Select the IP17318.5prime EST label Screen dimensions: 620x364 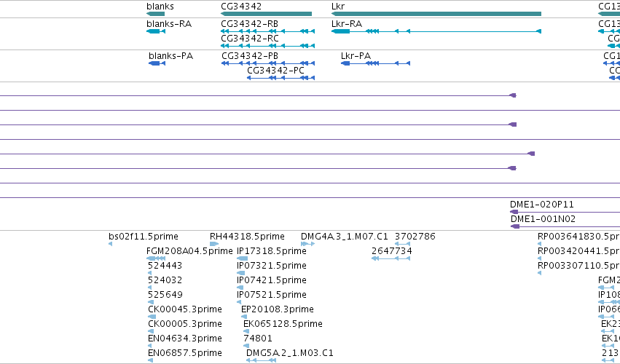pos(272,251)
